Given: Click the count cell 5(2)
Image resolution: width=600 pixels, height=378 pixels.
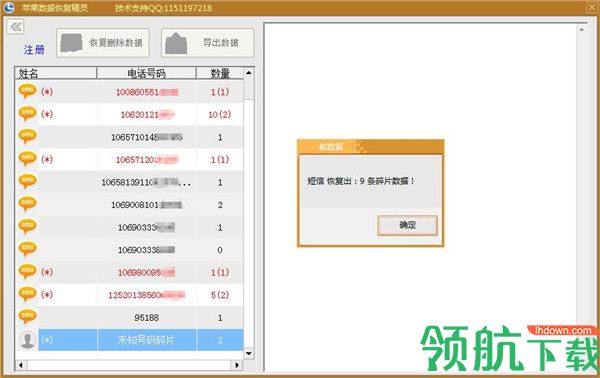Looking at the screenshot, I should pos(220,295).
